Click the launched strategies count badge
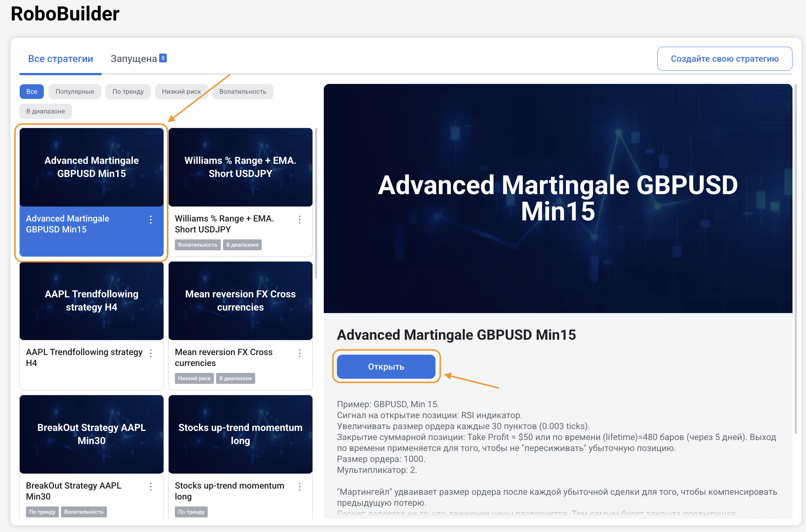806x532 pixels. coord(163,58)
